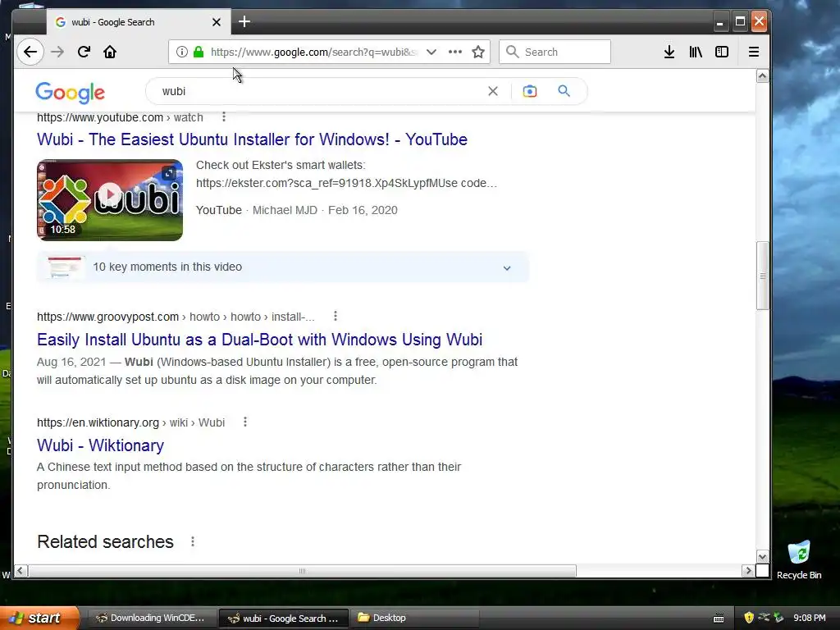Click the Google logo
The height and width of the screenshot is (630, 840).
(x=71, y=93)
